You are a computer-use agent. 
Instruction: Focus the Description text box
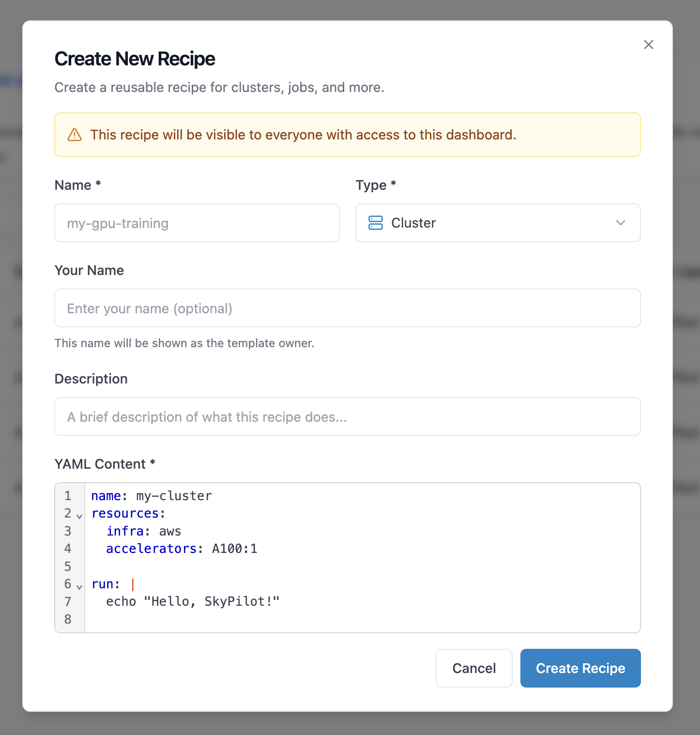point(348,416)
